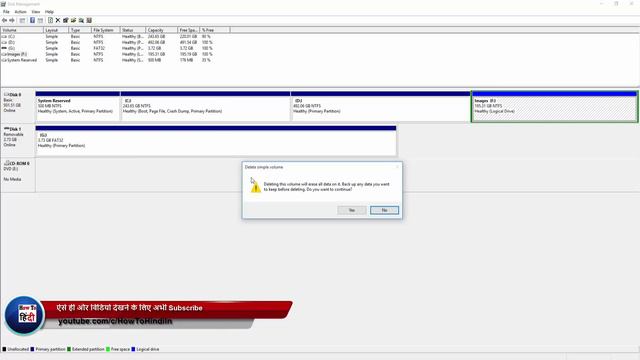The width and height of the screenshot is (640, 360).
Task: Click the Back arrow in the toolbar
Action: pos(4,20)
